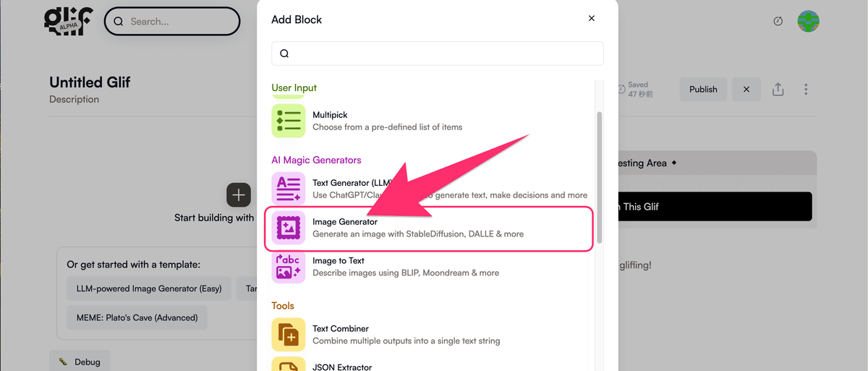Screen dimensions: 868x371
Task: Open the history clock icon in header
Action: pyautogui.click(x=778, y=22)
